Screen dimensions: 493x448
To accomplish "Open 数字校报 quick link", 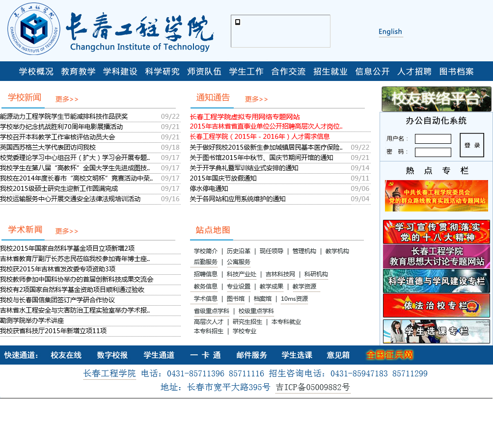I will pos(112,355).
